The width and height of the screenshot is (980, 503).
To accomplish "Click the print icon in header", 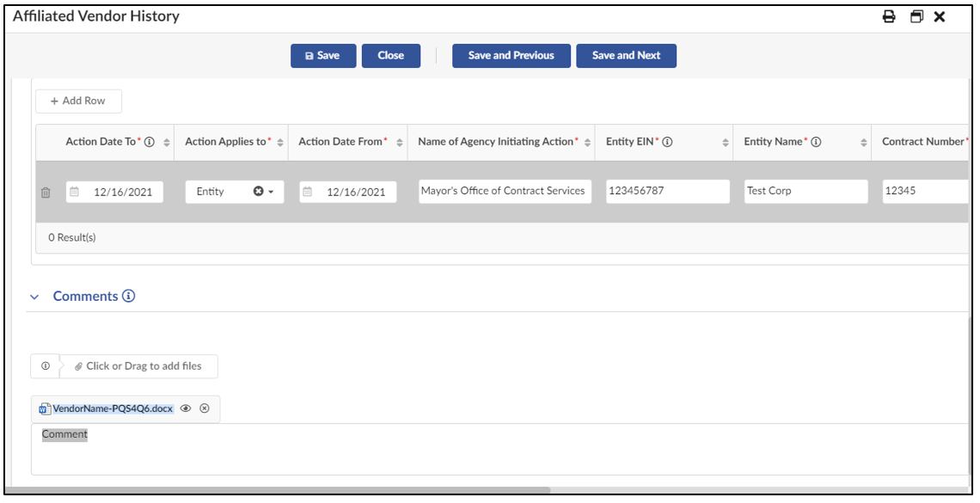I will point(889,17).
